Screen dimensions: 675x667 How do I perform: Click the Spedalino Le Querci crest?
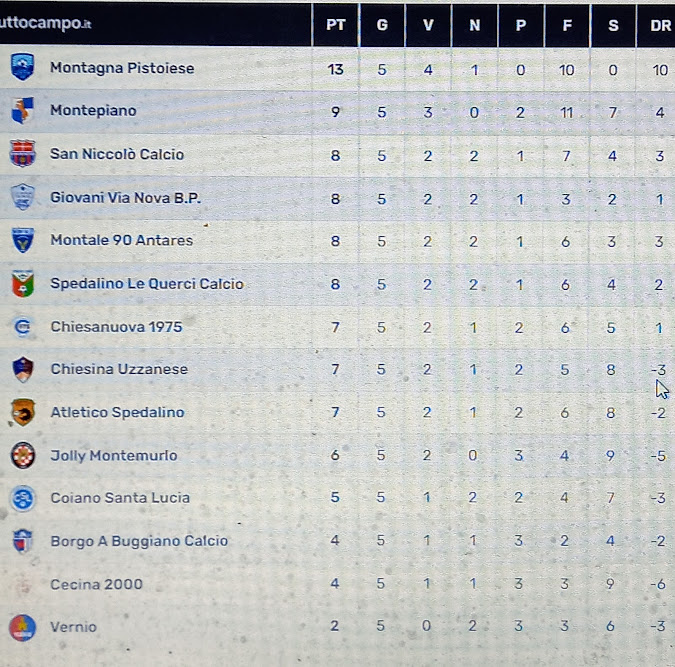(23, 284)
